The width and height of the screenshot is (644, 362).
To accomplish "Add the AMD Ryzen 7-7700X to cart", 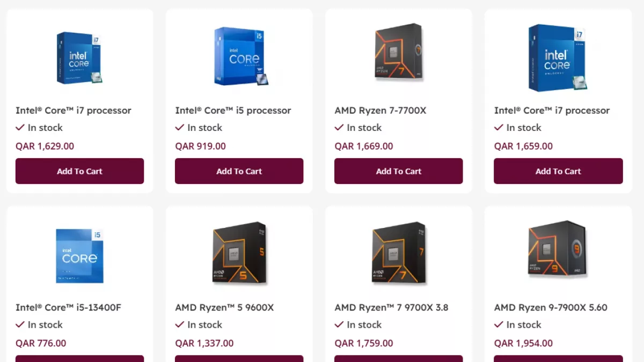I will pos(398,171).
